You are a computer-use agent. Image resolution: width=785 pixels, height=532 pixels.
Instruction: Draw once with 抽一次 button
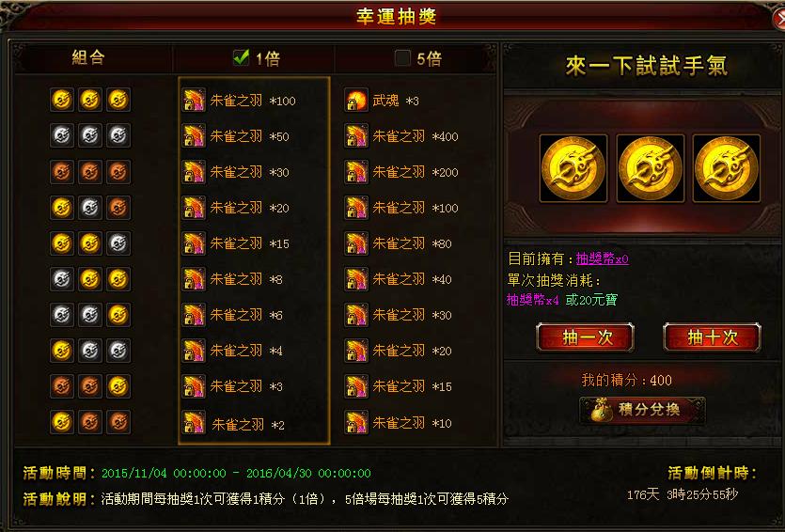[586, 337]
